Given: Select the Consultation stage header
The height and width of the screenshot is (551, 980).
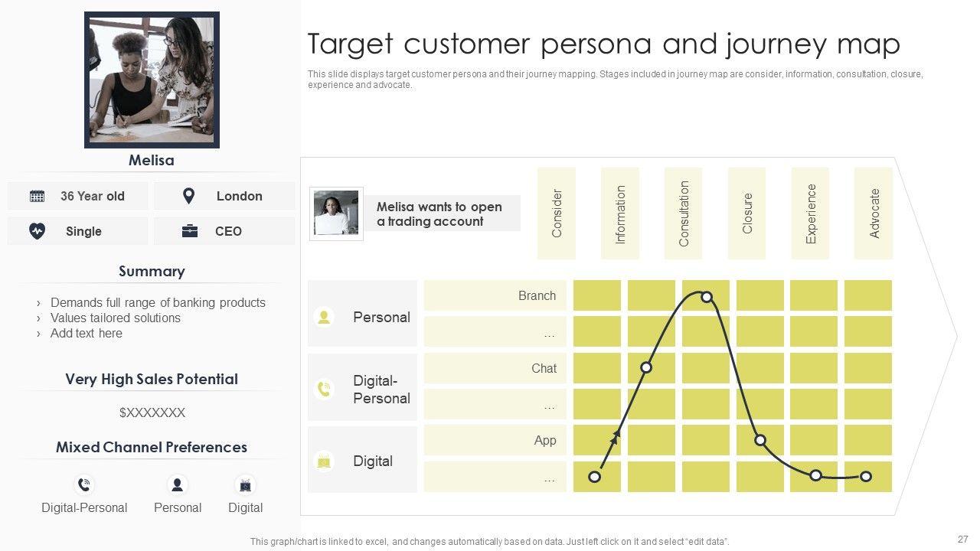Looking at the screenshot, I should tap(684, 214).
